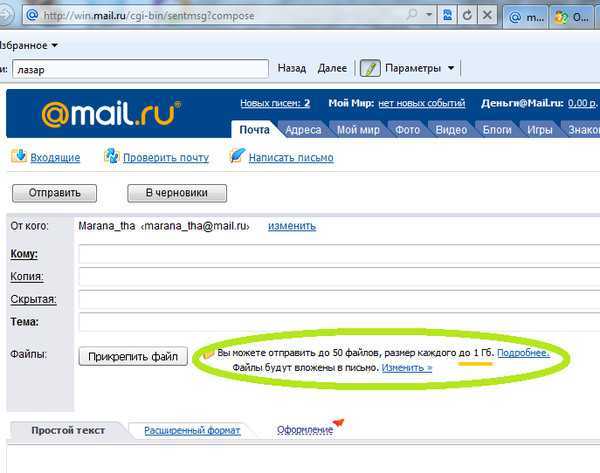The height and width of the screenshot is (473, 600).
Task: Switch to Адреса tab
Action: click(x=303, y=130)
